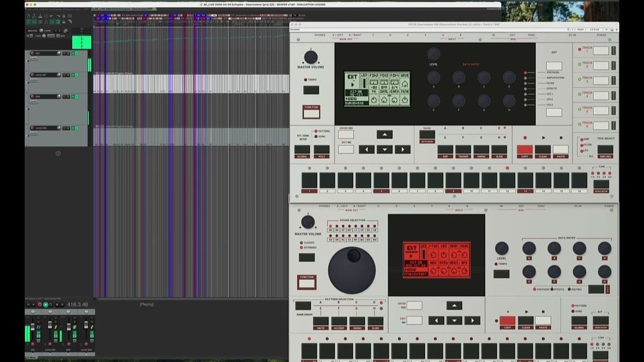Click left arrow key on red-screen drum machine
The image size is (644, 362).
coord(436,321)
